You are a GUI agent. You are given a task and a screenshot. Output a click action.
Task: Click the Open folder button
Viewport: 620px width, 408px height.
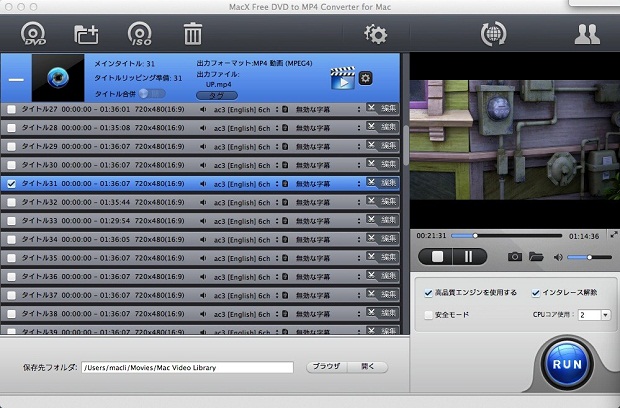pyautogui.click(x=368, y=367)
